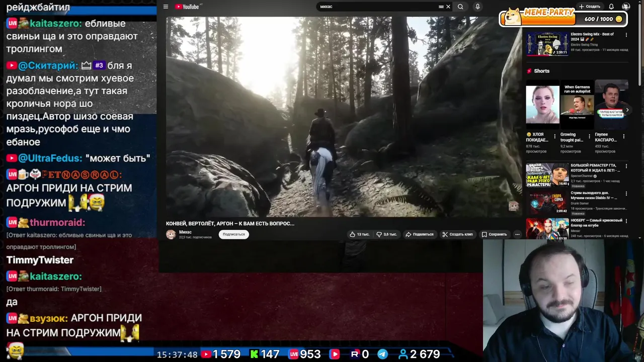
Task: Open options for Electro Swing Mix video
Action: 626,35
